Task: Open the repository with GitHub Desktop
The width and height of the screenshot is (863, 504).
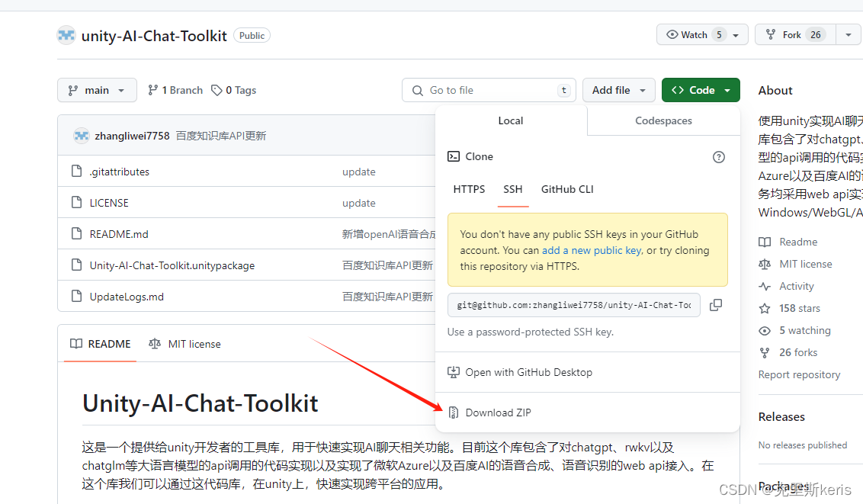Action: click(x=529, y=372)
